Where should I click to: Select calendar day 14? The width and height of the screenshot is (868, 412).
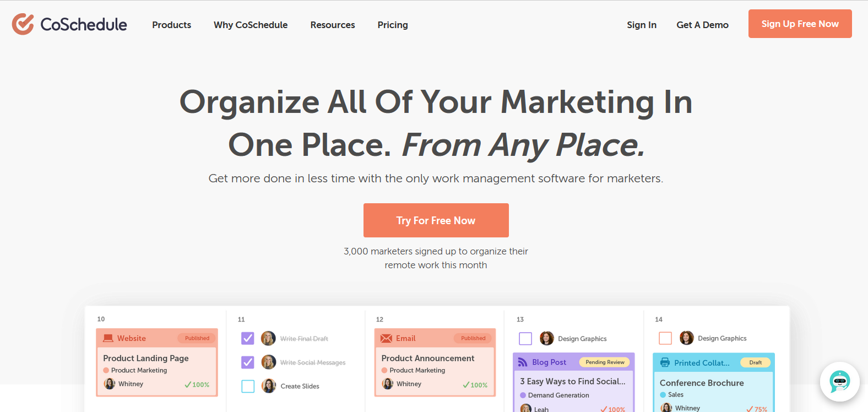(x=659, y=319)
